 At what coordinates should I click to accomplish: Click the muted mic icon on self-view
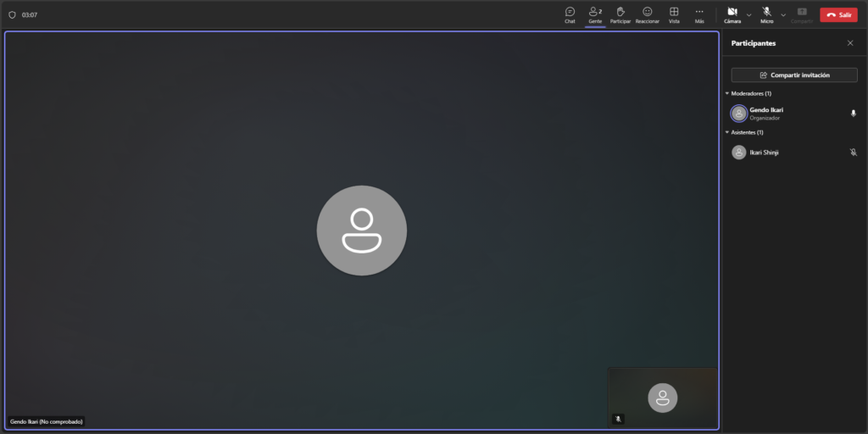[x=618, y=419]
